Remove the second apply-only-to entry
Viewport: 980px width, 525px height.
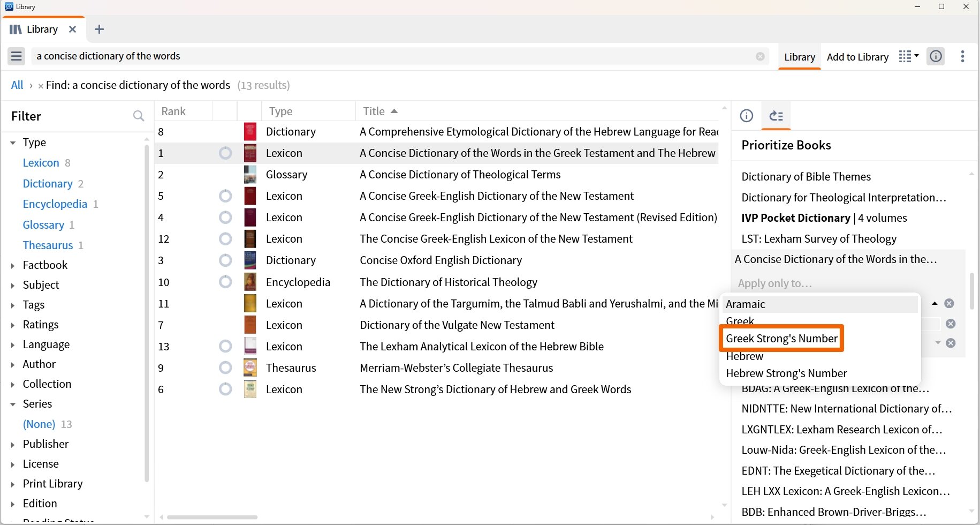[x=951, y=324]
